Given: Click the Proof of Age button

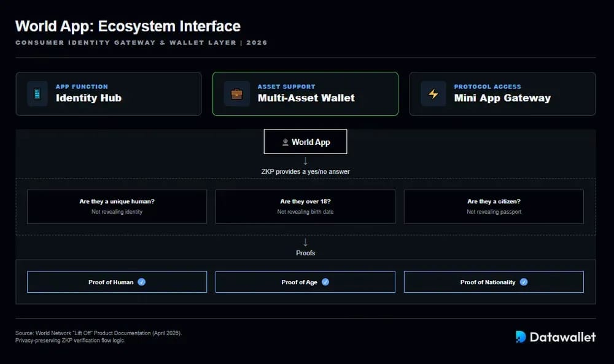Looking at the screenshot, I should [305, 282].
